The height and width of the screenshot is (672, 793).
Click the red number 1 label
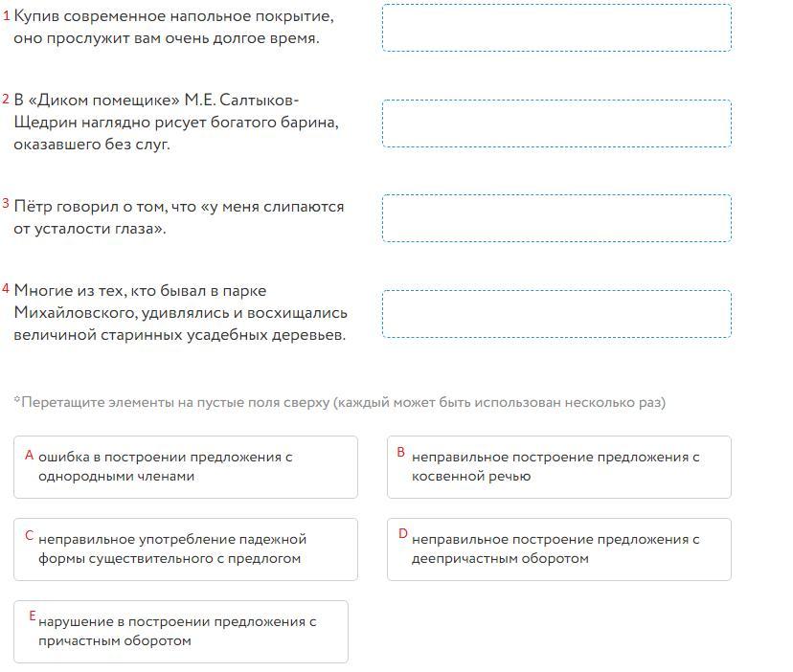coord(6,15)
